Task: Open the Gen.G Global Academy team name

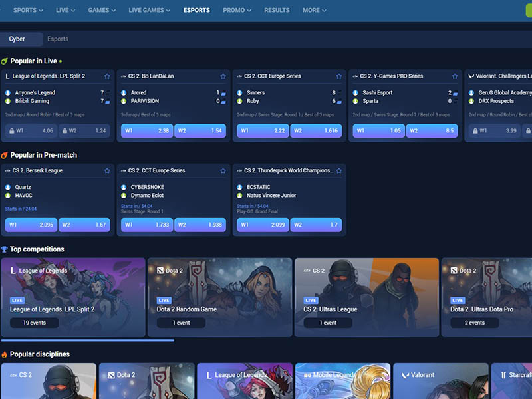Action: (505, 92)
